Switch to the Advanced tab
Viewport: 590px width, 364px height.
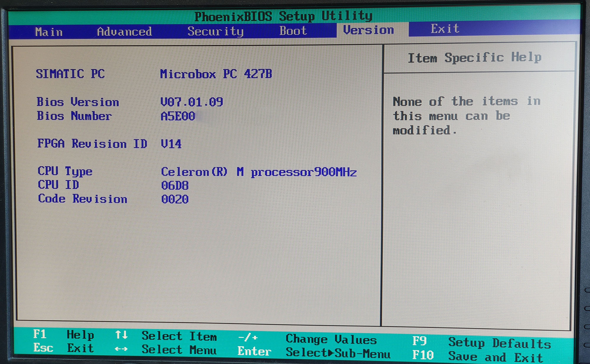click(x=124, y=32)
